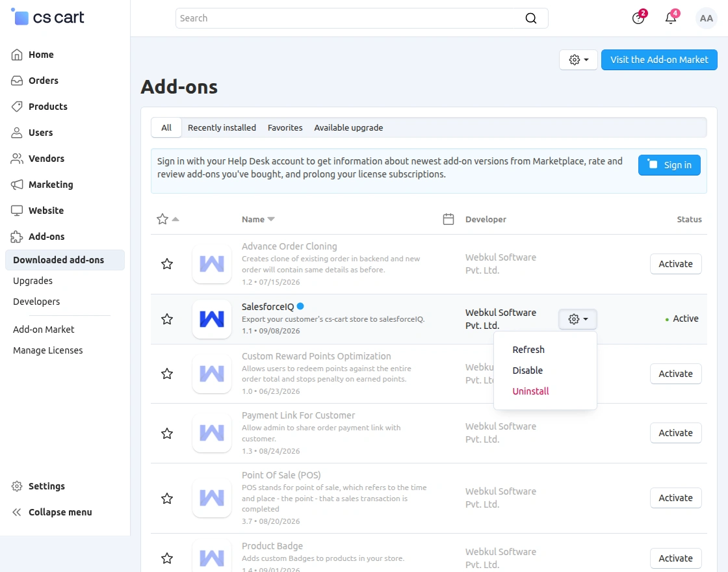
Task: Open the Product Badge name link
Action: click(x=272, y=546)
